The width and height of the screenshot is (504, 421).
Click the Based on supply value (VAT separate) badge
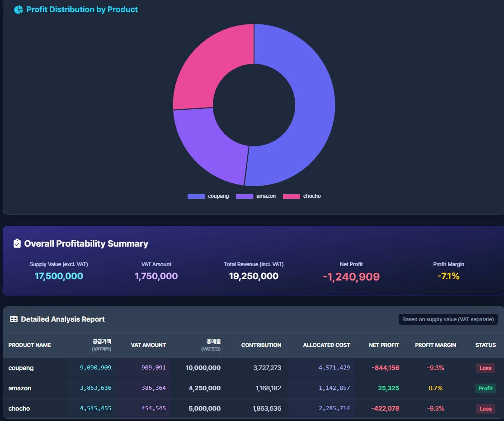click(x=448, y=319)
